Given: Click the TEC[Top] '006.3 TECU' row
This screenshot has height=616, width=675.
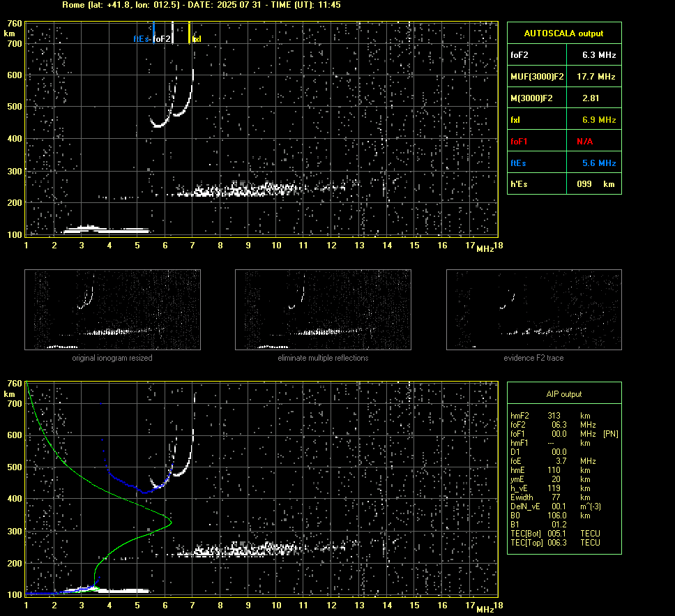Looking at the screenshot, I should [555, 542].
